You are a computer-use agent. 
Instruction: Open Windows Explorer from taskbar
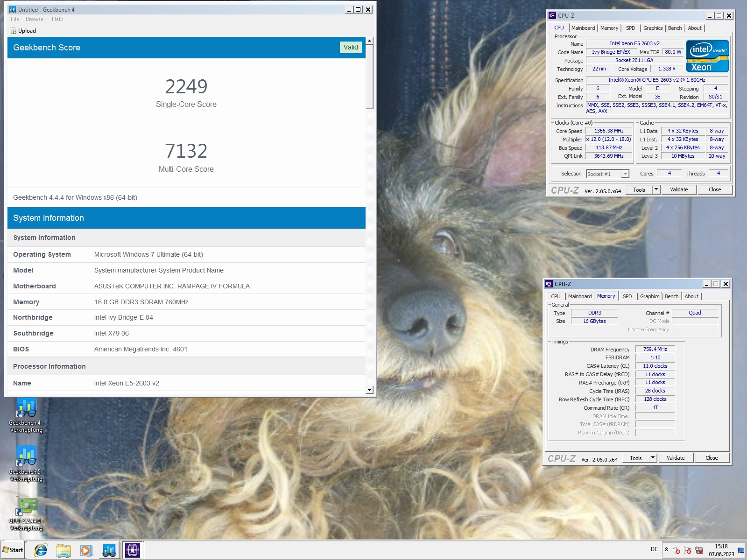63,550
